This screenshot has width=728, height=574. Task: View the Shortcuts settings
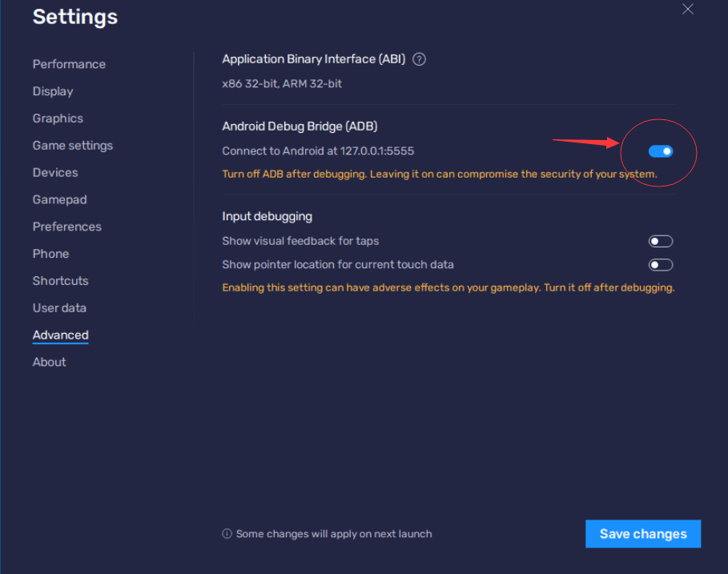click(x=60, y=281)
